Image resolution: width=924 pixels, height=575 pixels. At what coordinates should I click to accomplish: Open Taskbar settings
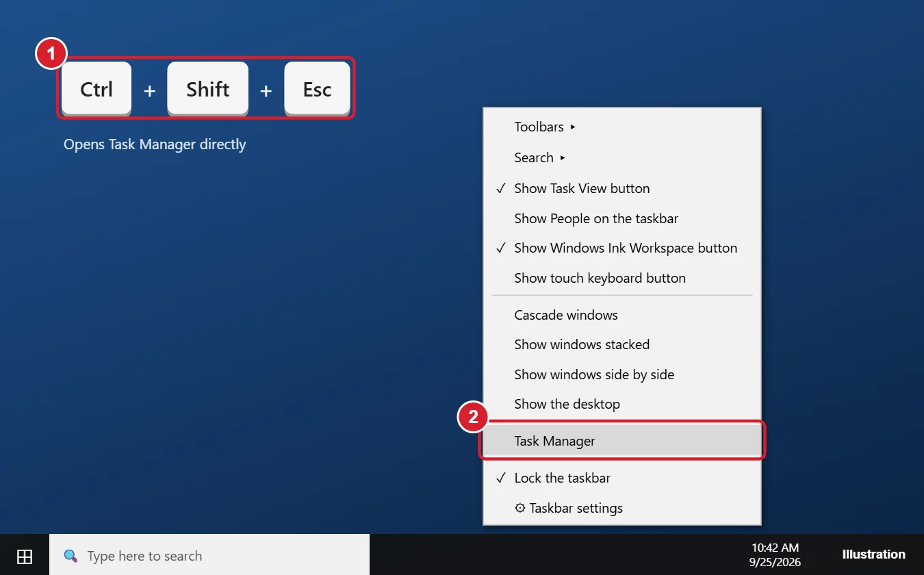point(622,508)
